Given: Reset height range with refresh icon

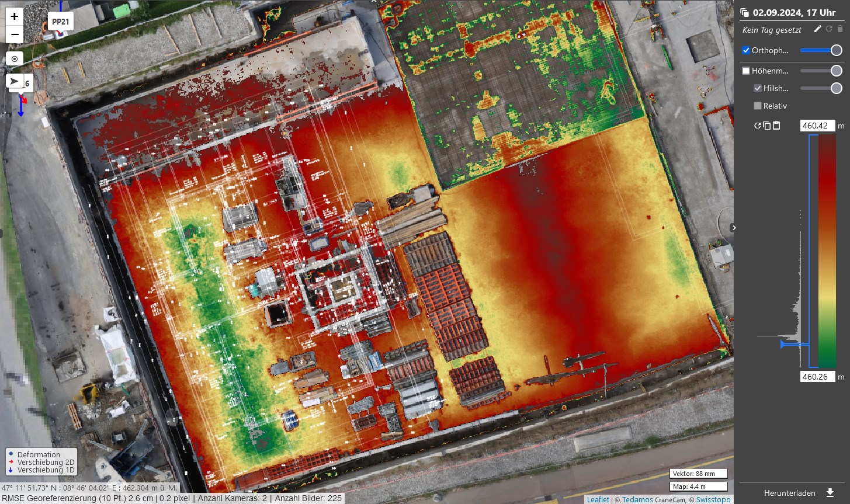Looking at the screenshot, I should tap(758, 126).
